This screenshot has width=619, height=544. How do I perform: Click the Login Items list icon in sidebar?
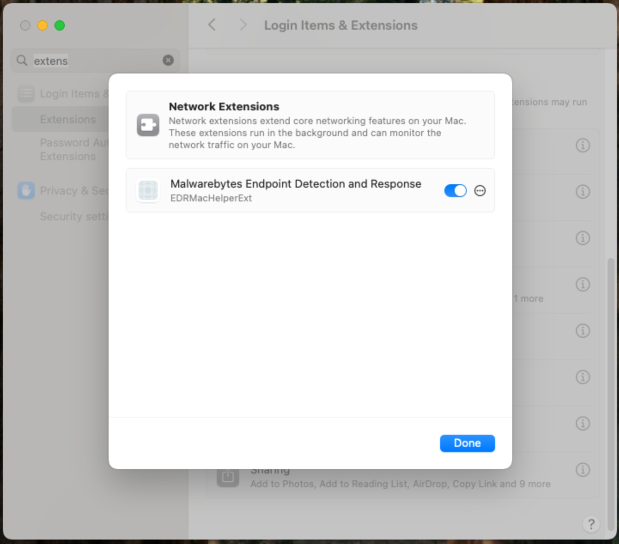(26, 94)
